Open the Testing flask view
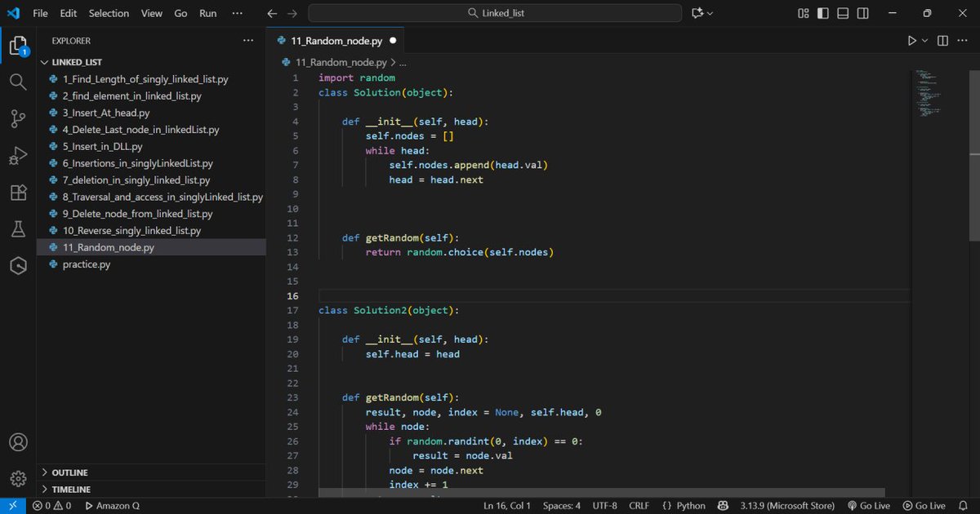This screenshot has height=514, width=980. tap(18, 229)
